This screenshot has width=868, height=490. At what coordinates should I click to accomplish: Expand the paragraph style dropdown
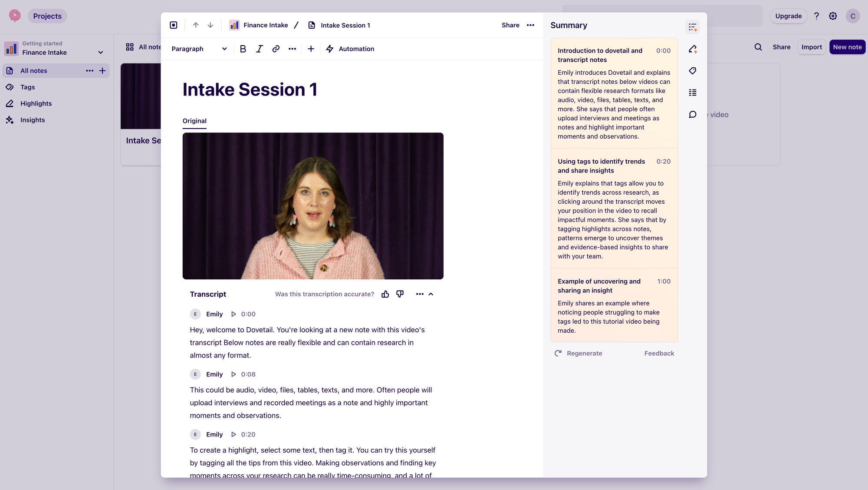200,49
